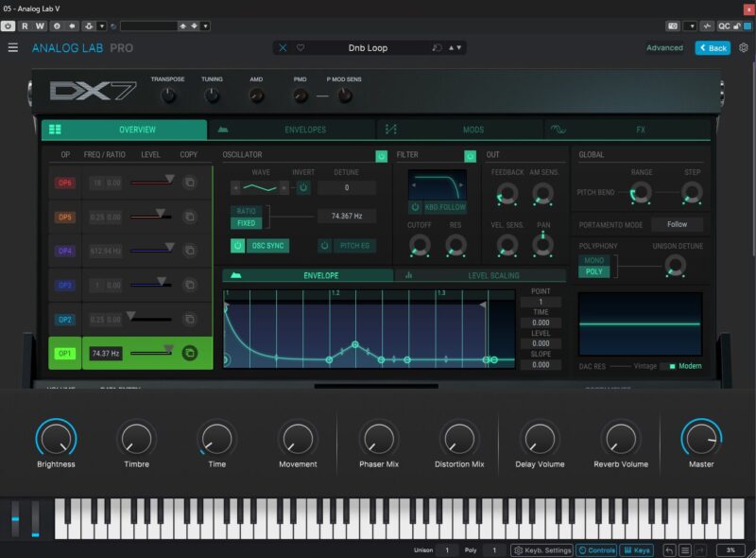Switch to the FX tab
756x558 pixels.
tap(627, 130)
